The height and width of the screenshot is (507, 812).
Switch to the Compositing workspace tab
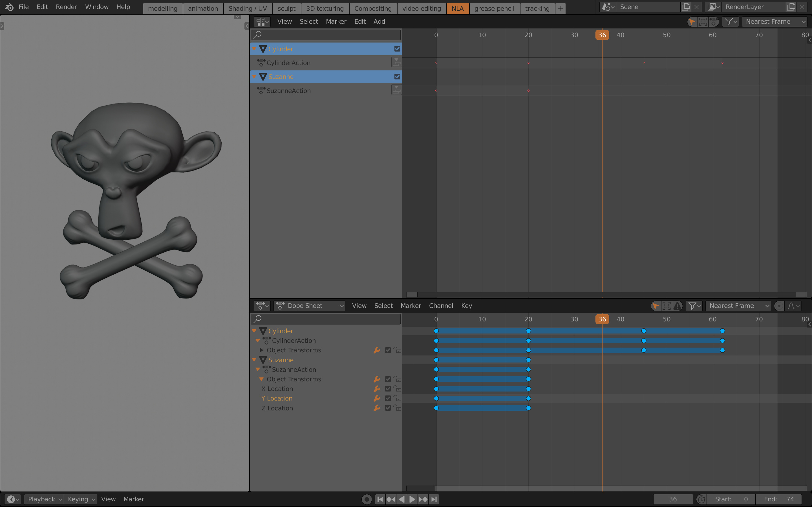[x=373, y=8]
